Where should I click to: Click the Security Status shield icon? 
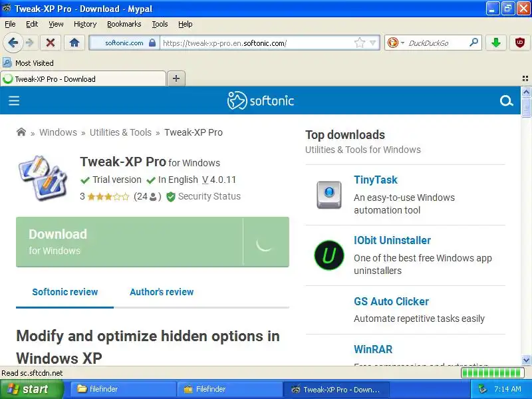(x=171, y=196)
